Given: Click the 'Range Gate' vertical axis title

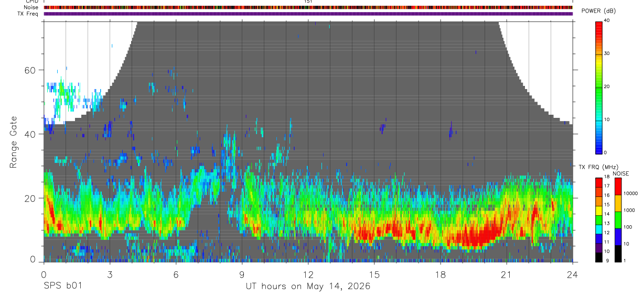Looking at the screenshot, I should [13, 142].
